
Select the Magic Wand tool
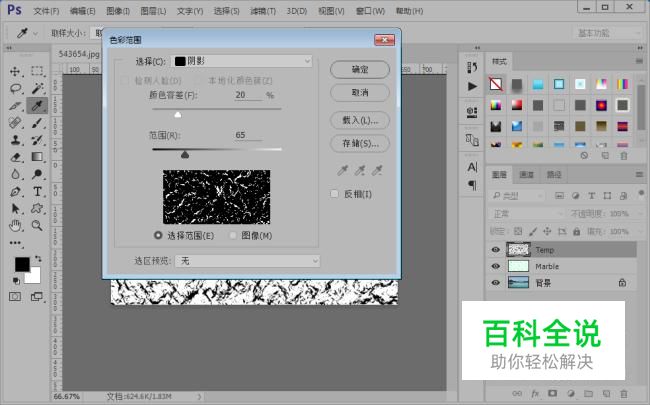pyautogui.click(x=37, y=88)
